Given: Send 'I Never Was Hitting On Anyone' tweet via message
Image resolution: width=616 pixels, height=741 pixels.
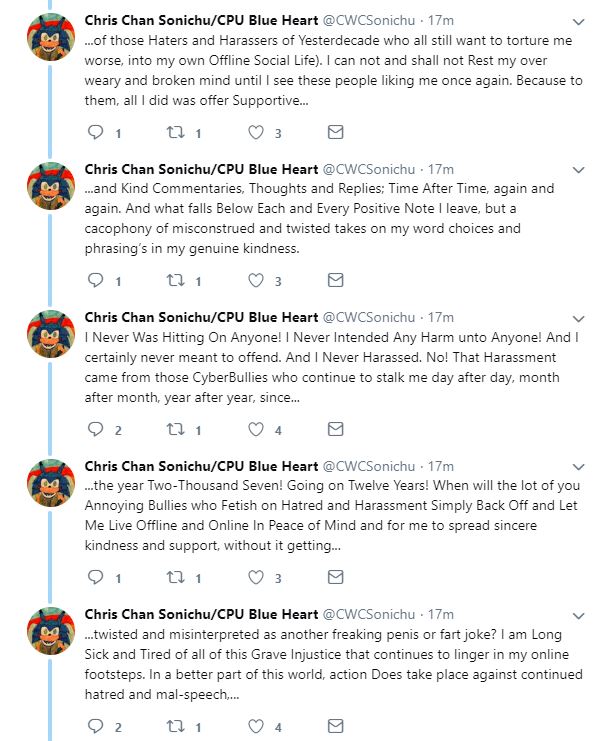Looking at the screenshot, I should point(335,429).
